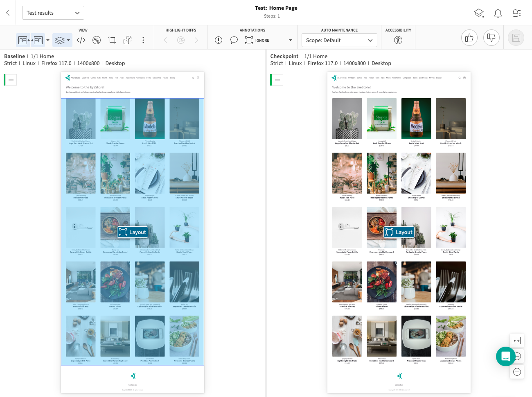532x397 pixels.
Task: Click the baseline footer logo
Action: (x=133, y=376)
